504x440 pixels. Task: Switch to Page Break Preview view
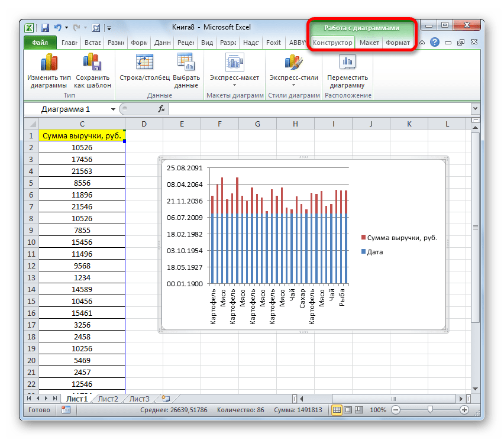[358, 410]
